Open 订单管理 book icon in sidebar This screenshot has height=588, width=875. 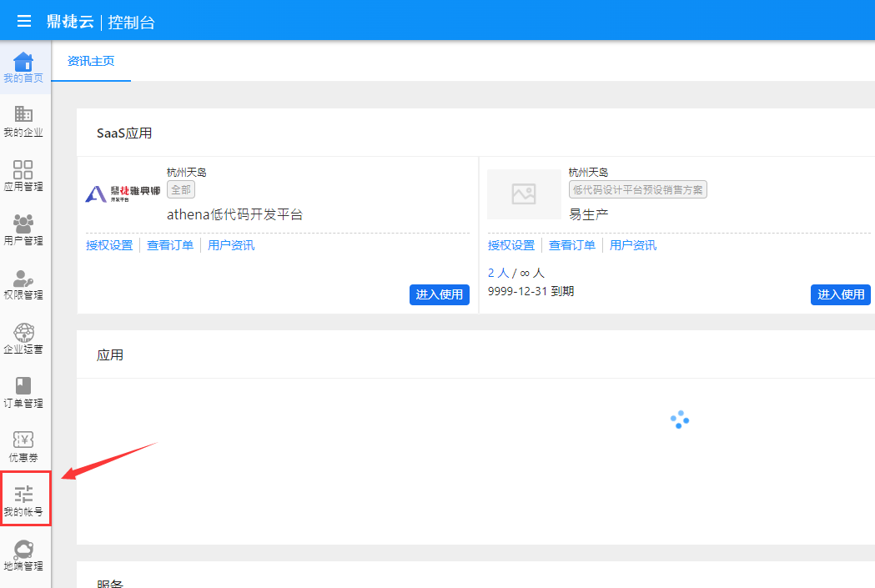23,386
